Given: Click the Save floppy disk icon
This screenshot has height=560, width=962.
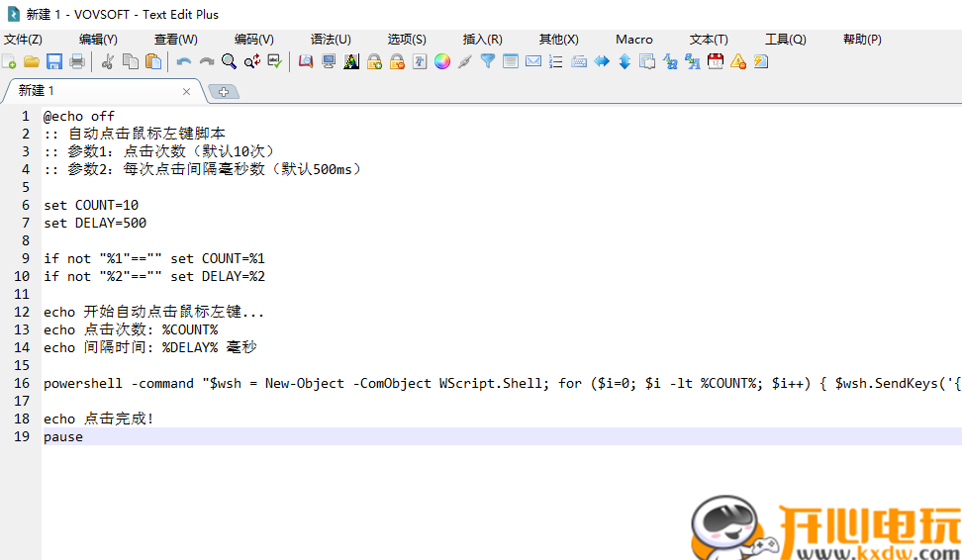Looking at the screenshot, I should pyautogui.click(x=53, y=61).
